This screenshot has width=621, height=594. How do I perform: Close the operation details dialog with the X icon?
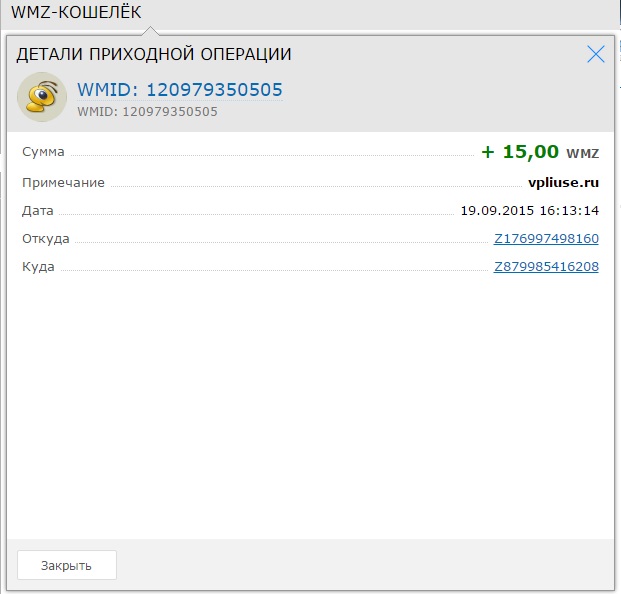(x=596, y=54)
